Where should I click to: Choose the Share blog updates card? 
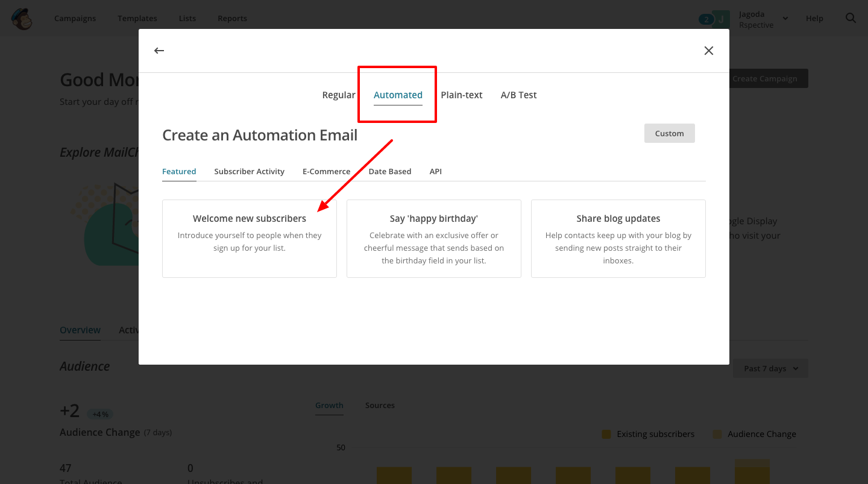pos(618,239)
